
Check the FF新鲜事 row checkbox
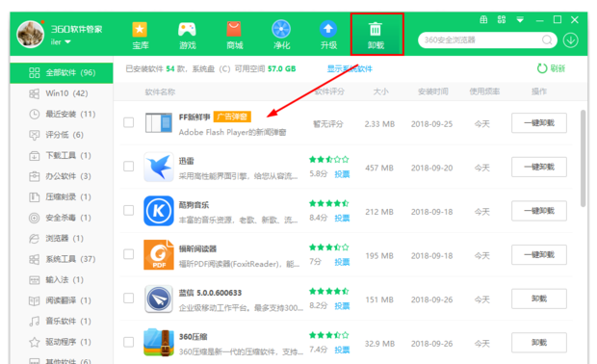pyautogui.click(x=129, y=122)
